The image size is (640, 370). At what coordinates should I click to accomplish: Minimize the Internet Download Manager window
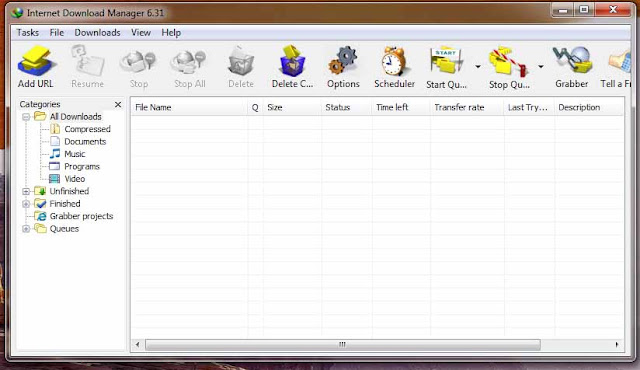pyautogui.click(x=563, y=10)
